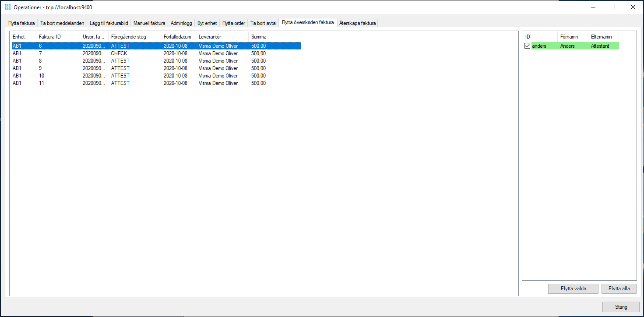This screenshot has height=317, width=644.
Task: Sort invoices by the Summa column
Action: click(258, 37)
